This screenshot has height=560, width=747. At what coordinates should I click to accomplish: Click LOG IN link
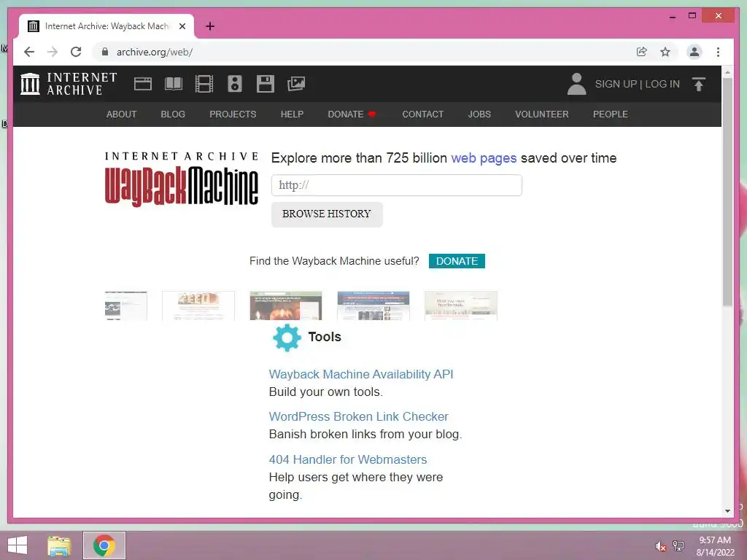(x=662, y=84)
